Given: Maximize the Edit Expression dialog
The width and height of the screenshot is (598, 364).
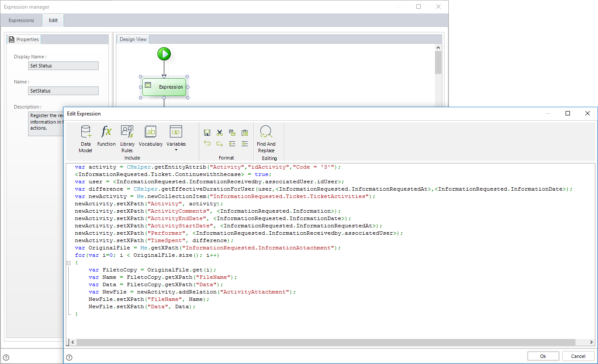Looking at the screenshot, I should pos(568,113).
